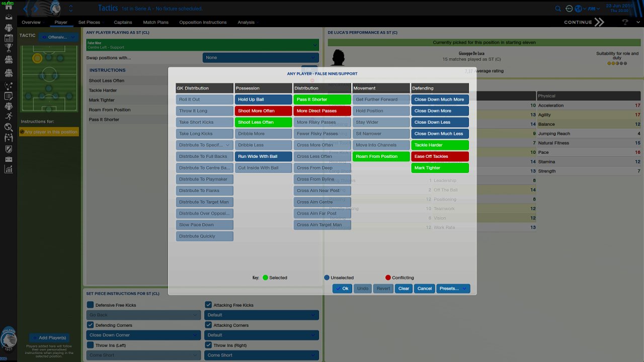Screen dimensions: 644x362
Task: Select the Ease Off Tackles conflicting instruction
Action: 440,156
